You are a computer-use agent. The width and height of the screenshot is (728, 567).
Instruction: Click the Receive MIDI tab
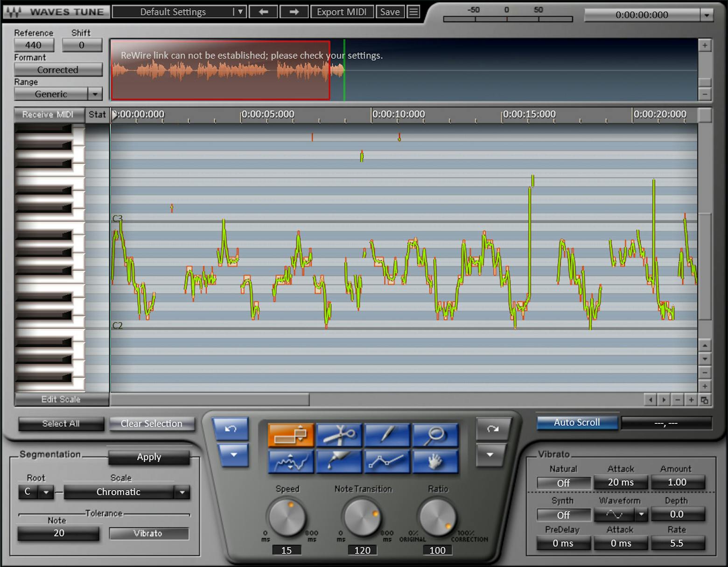click(48, 115)
